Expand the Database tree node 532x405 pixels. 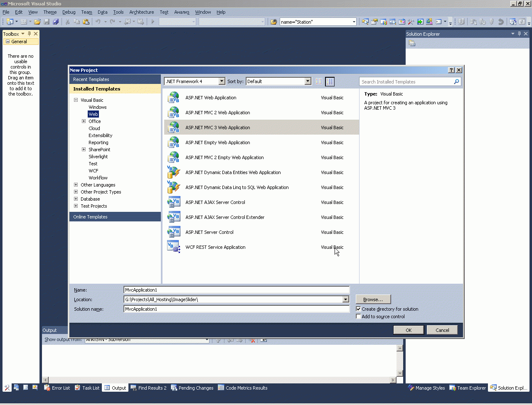(x=76, y=199)
